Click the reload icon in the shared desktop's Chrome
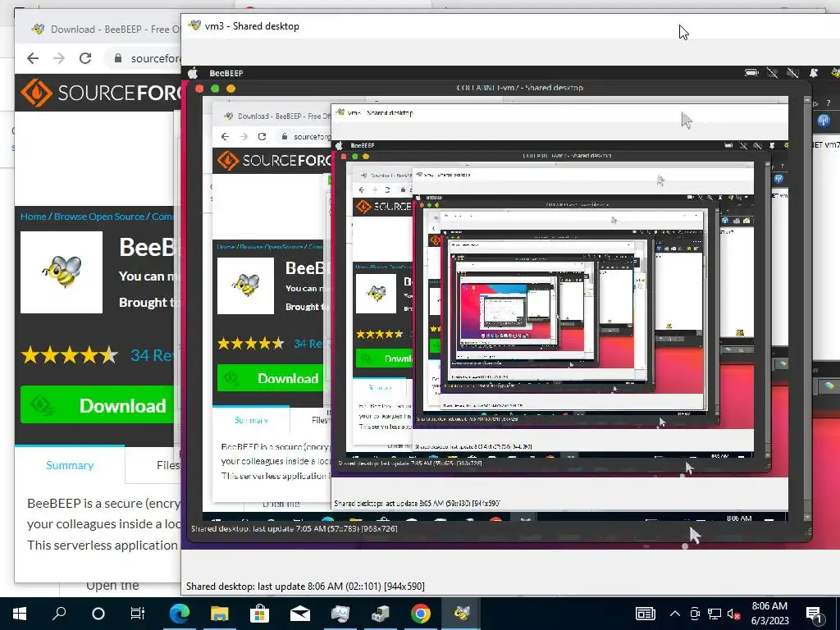840x630 pixels. [262, 137]
